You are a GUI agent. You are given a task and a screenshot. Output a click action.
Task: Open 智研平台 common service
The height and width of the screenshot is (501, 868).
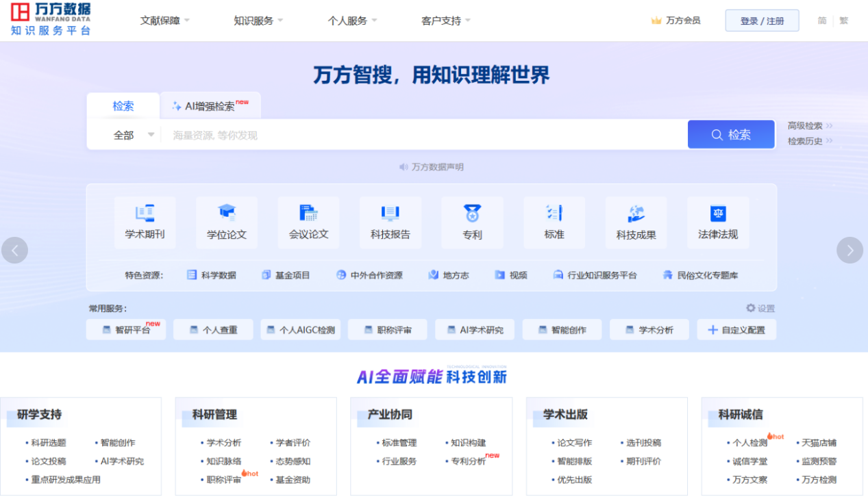pos(126,330)
